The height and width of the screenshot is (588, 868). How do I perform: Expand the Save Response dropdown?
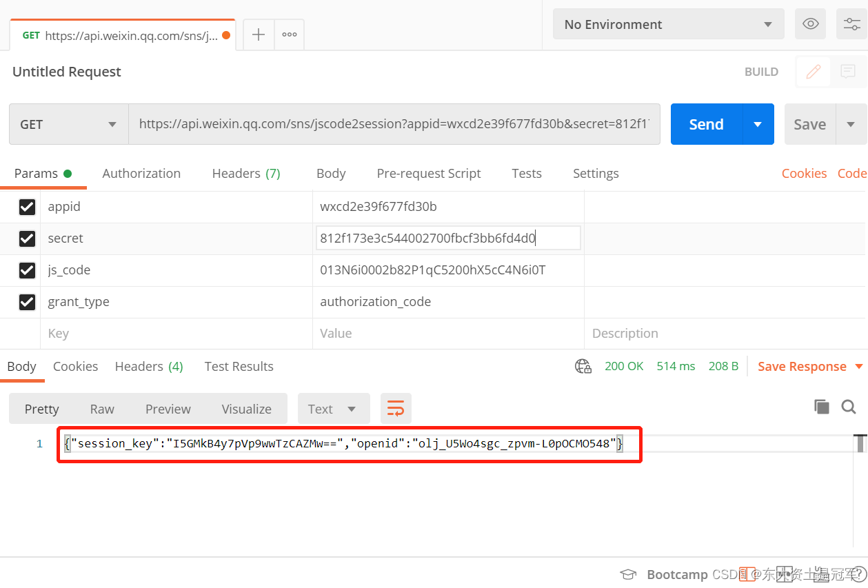pyautogui.click(x=859, y=366)
